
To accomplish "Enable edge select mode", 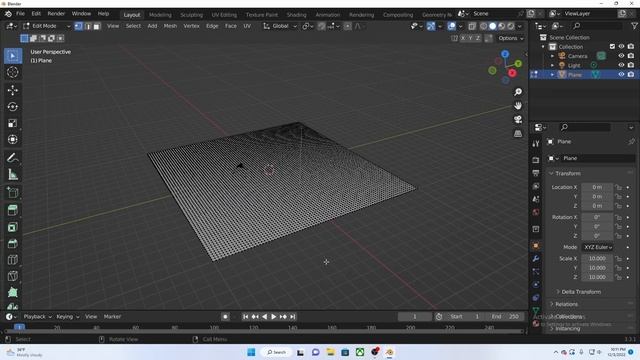I will click(x=87, y=26).
